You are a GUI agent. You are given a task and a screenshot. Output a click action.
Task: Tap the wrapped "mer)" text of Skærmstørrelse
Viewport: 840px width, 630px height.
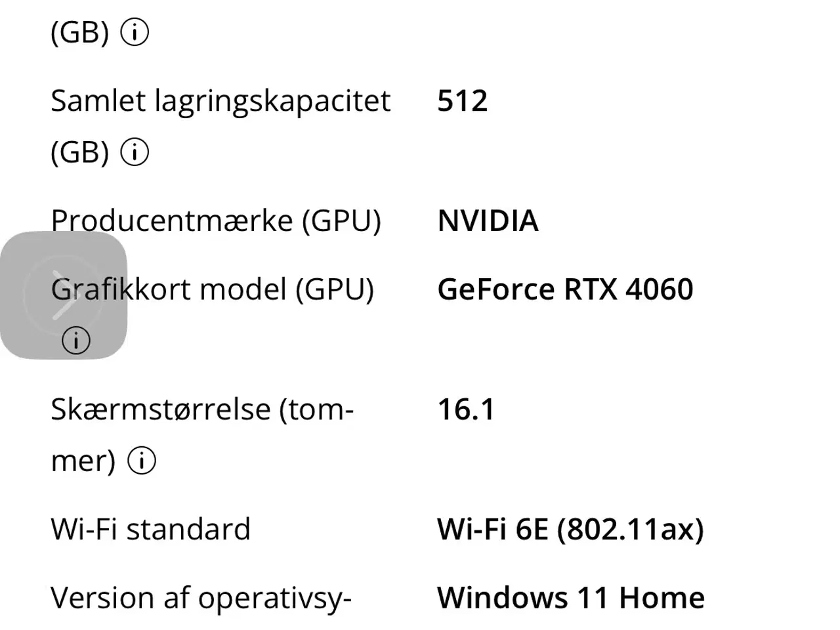[83, 461]
